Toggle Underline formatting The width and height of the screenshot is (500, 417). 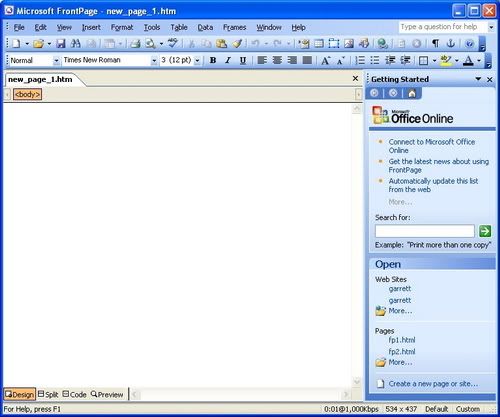[243, 60]
